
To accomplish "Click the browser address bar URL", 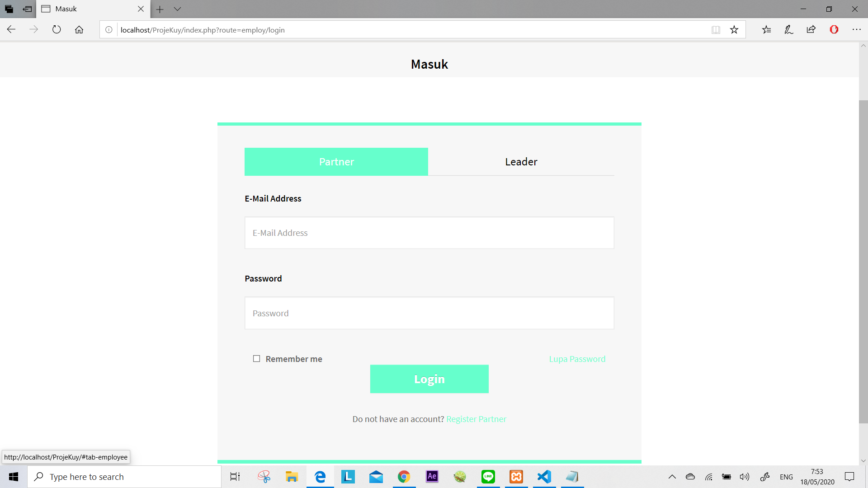I will 203,30.
